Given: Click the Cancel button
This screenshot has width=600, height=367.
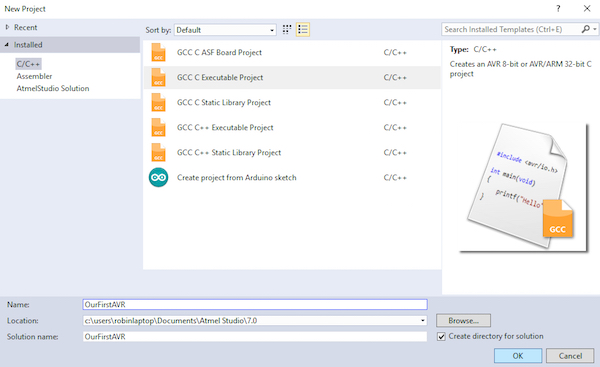Looking at the screenshot, I should click(570, 356).
